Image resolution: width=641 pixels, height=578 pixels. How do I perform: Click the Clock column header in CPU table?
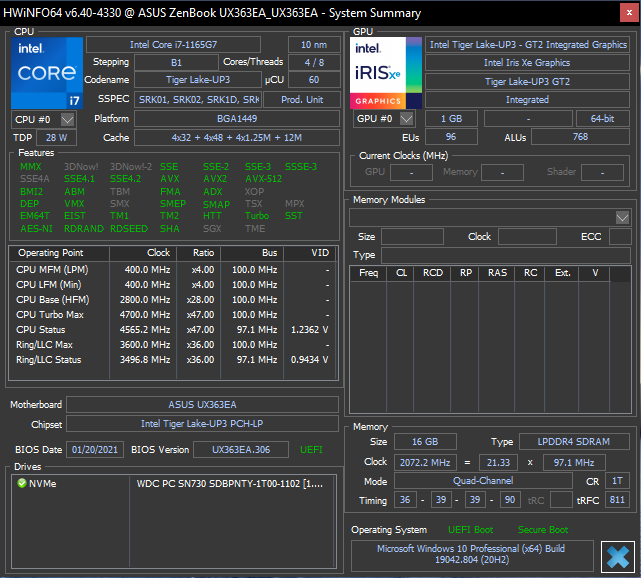(x=143, y=253)
